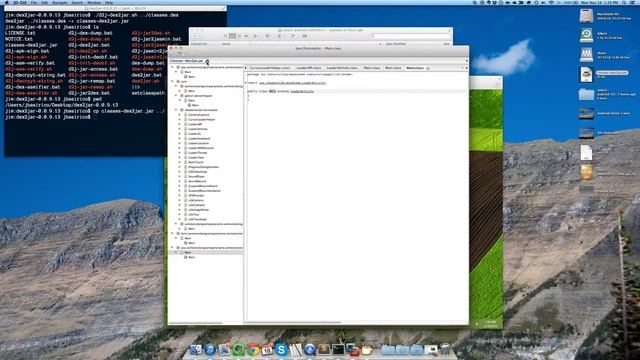Image resolution: width=640 pixels, height=360 pixels.
Task: Click the classes-dex2jar.jar file field
Action: coord(187,61)
